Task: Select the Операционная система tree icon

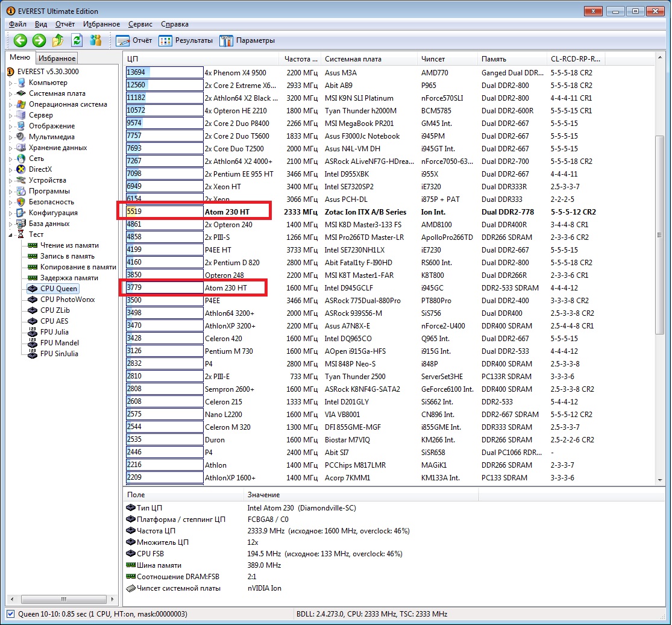Action: [x=21, y=104]
